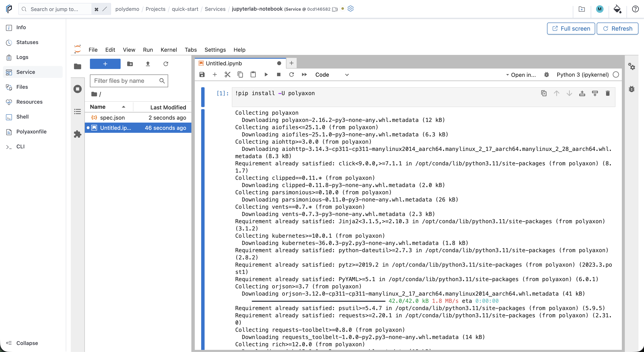The height and width of the screenshot is (352, 644).
Task: Duplicate the cell with cell toolbar icon
Action: (x=544, y=93)
